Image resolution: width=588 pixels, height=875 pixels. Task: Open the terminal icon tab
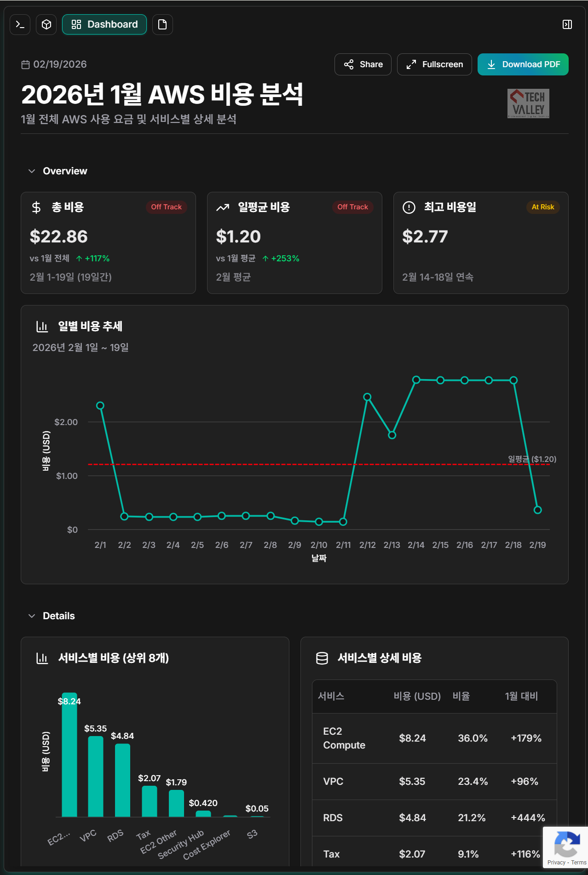coord(20,24)
